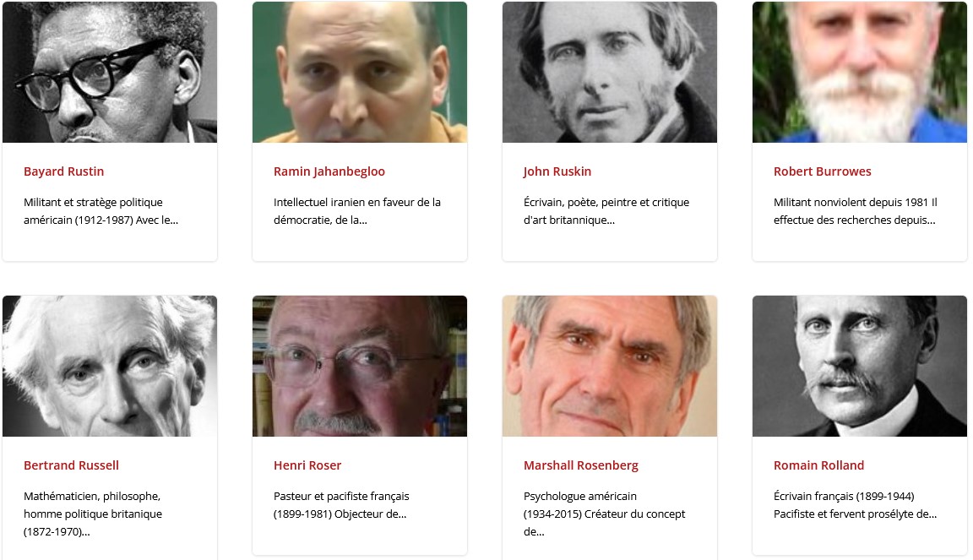Open the Robert Burrowes portrait photo
The image size is (973, 560).
(x=860, y=72)
